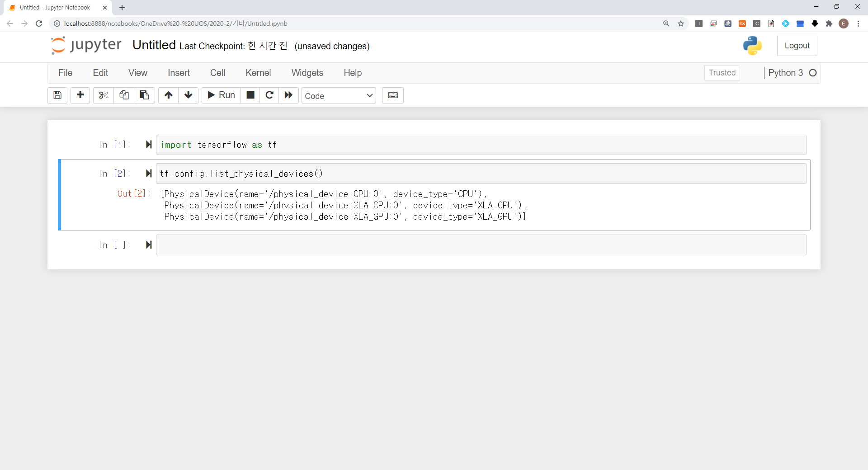
Task: Open the Cell menu
Action: coord(217,73)
